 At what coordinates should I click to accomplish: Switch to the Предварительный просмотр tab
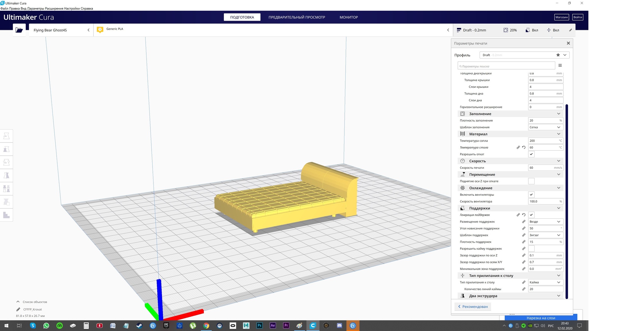pos(297,17)
